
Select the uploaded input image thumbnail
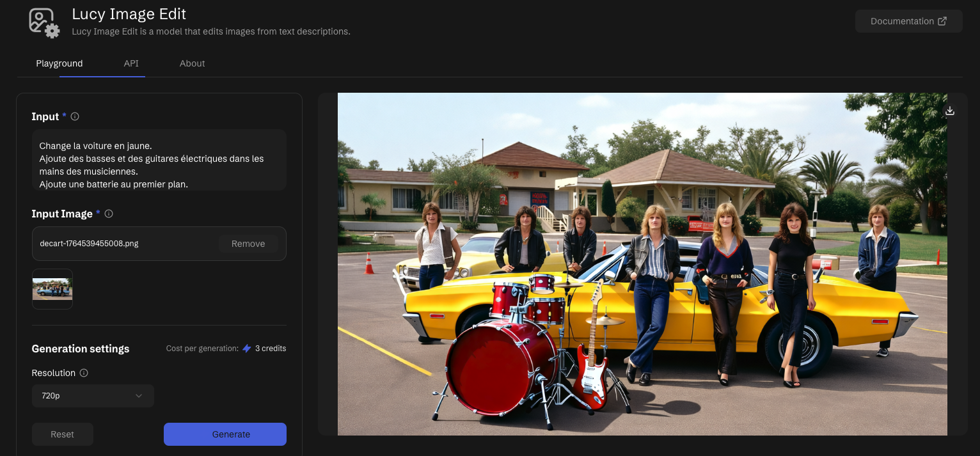click(52, 289)
